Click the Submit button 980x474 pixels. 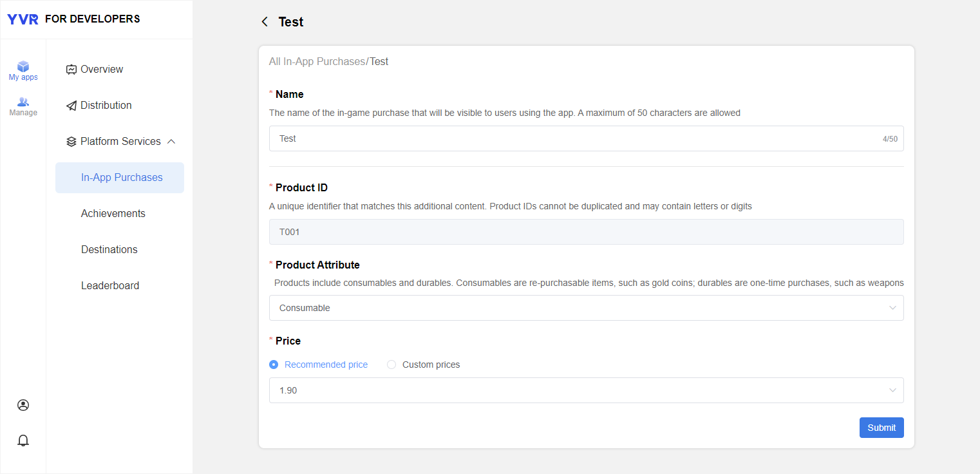click(x=881, y=428)
